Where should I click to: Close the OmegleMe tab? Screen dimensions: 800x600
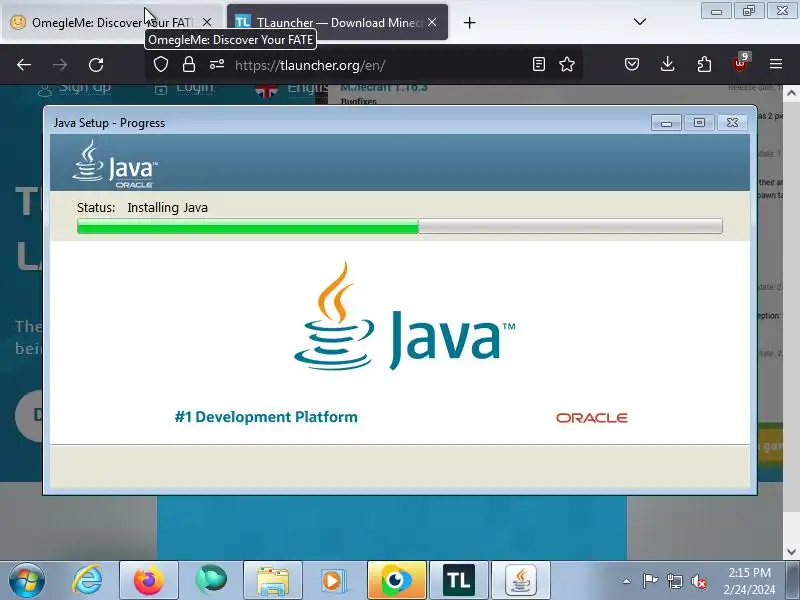(x=207, y=22)
